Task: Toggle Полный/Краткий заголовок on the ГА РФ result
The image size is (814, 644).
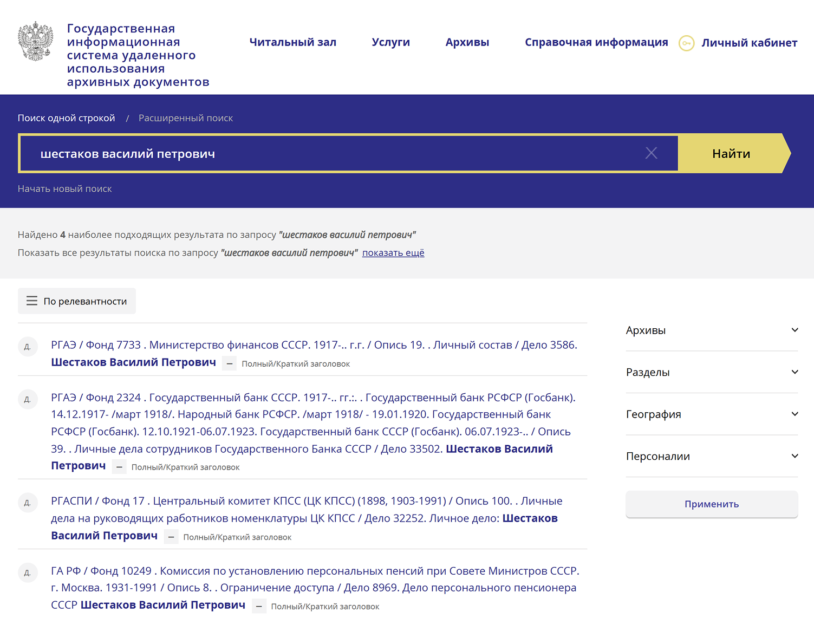Action: coord(259,606)
